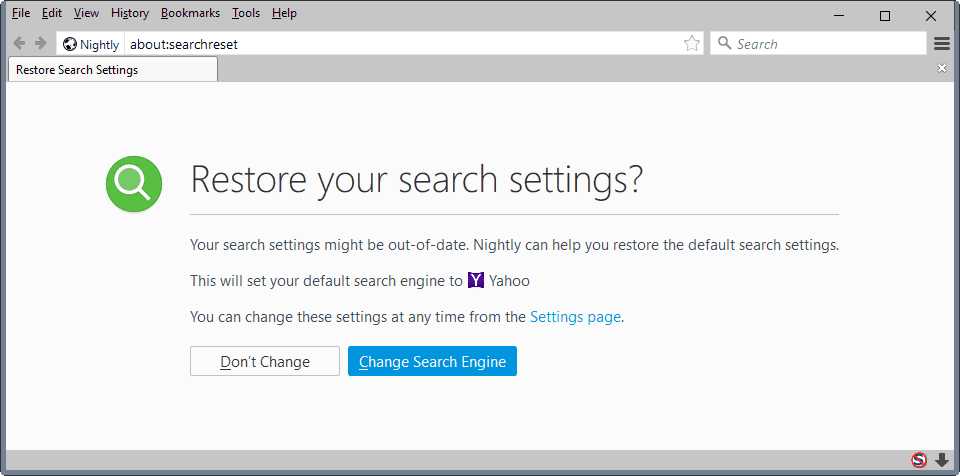Viewport: 960px width, 476px height.
Task: Close tab strip with the x icon
Action: click(x=942, y=69)
